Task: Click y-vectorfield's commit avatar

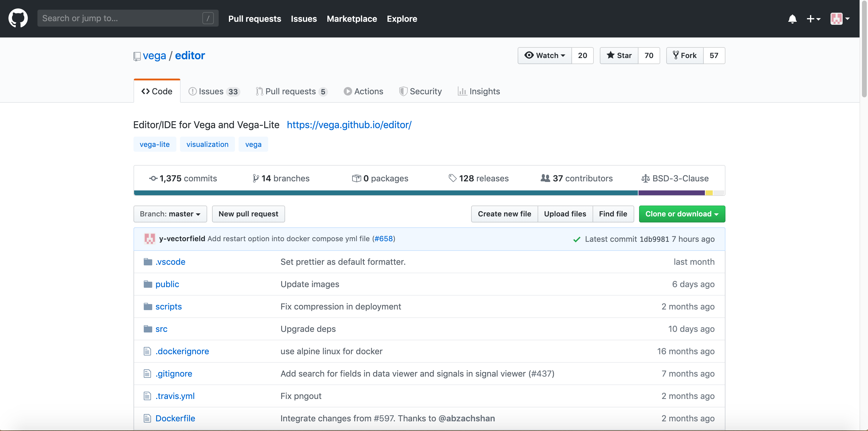Action: click(x=149, y=238)
